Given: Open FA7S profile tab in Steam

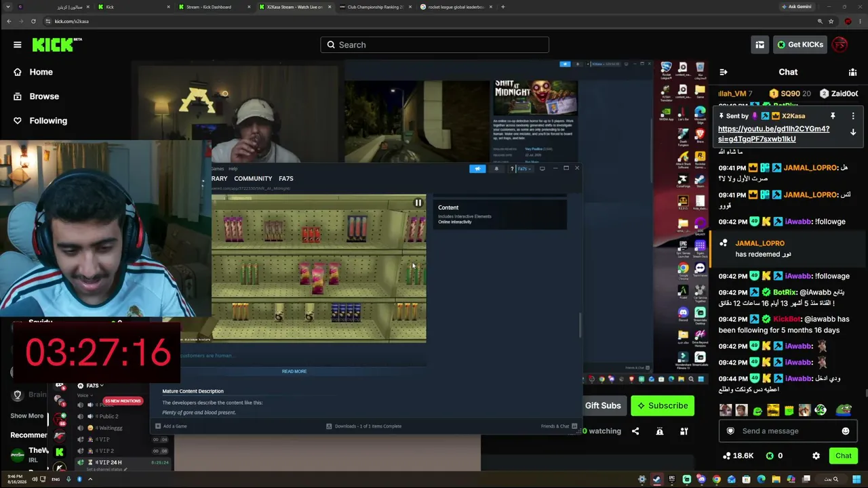Looking at the screenshot, I should click(x=286, y=178).
